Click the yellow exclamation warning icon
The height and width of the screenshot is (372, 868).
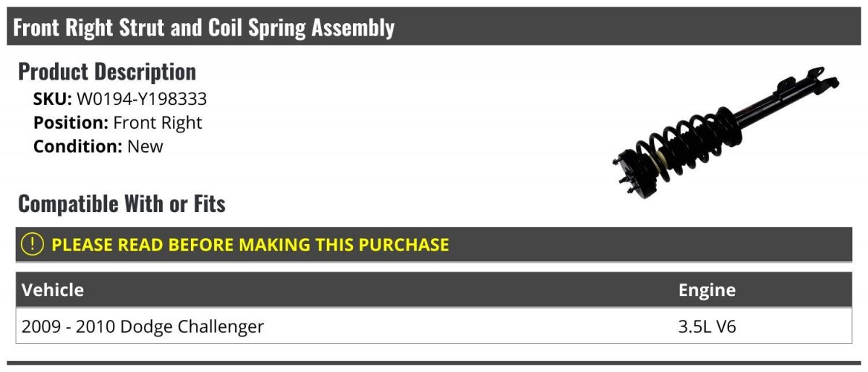pos(33,245)
